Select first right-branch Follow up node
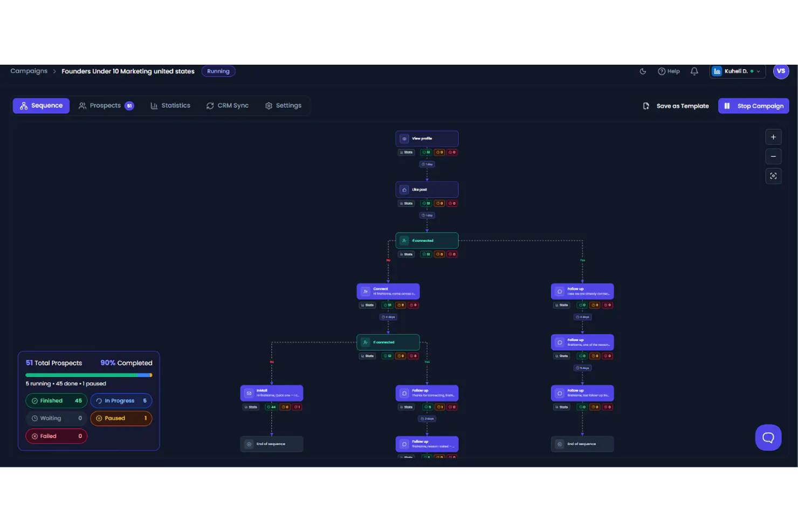Screen dimensions: 798x532 [x=582, y=292]
